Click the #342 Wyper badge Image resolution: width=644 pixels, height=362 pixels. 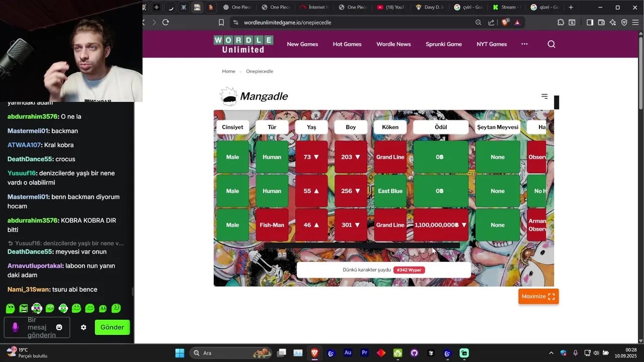(x=409, y=270)
